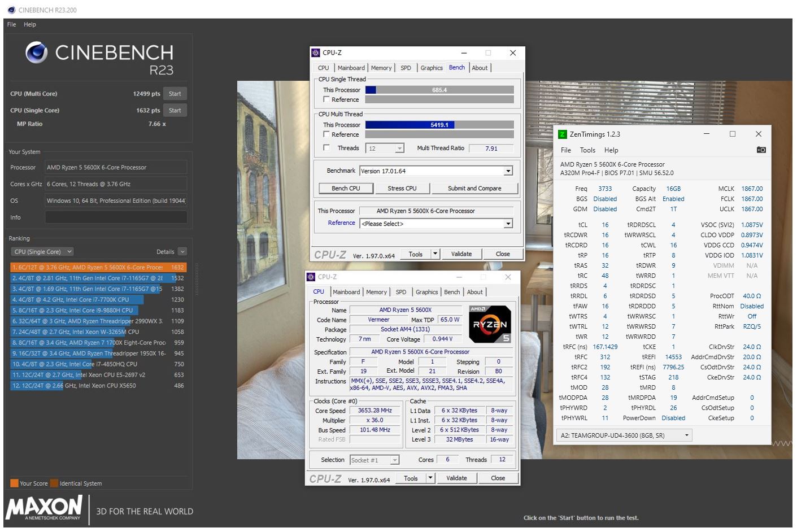Click the tRFC (ns) 167.1429 value
This screenshot has height=532, width=797.
605,347
